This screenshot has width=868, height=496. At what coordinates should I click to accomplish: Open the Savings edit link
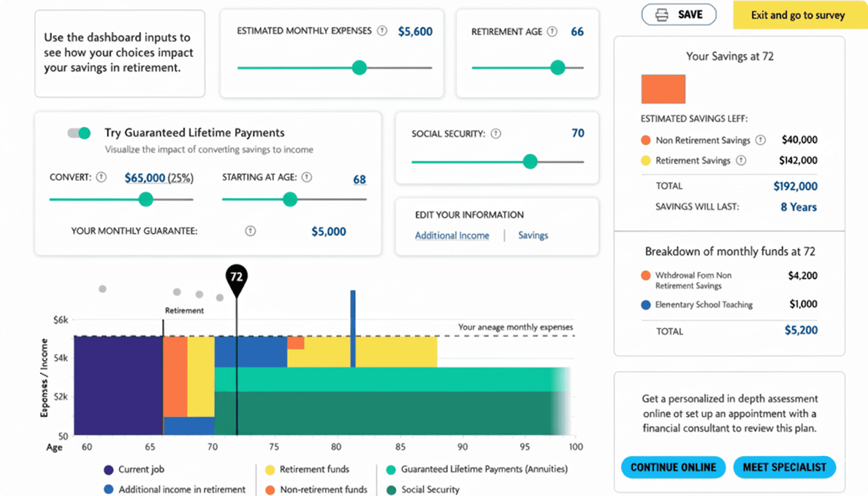[533, 235]
